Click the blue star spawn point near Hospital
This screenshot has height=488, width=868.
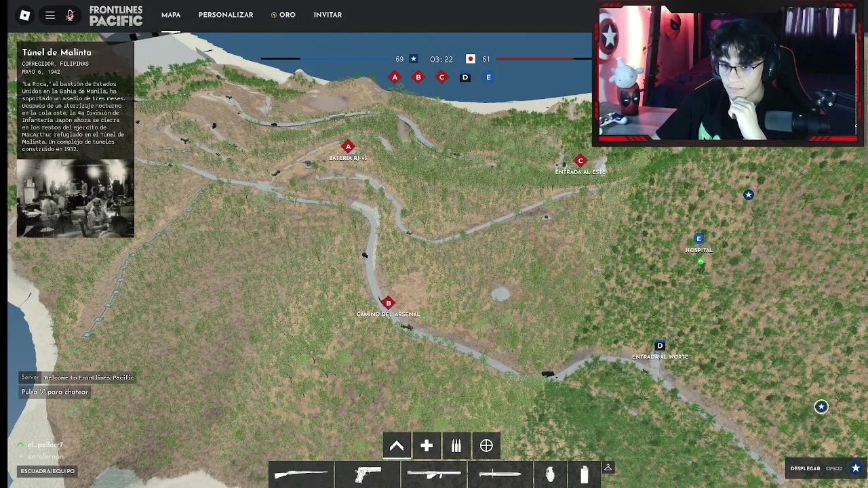pyautogui.click(x=749, y=195)
